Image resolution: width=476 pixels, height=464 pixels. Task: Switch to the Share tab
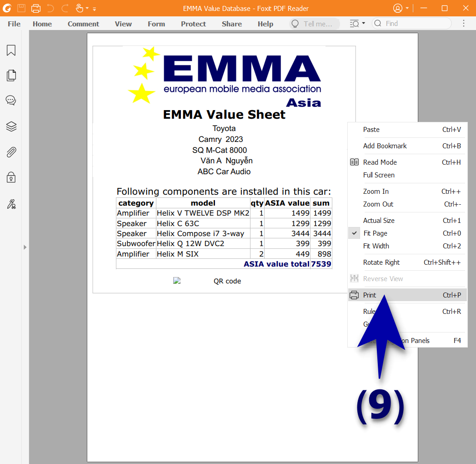click(x=232, y=24)
